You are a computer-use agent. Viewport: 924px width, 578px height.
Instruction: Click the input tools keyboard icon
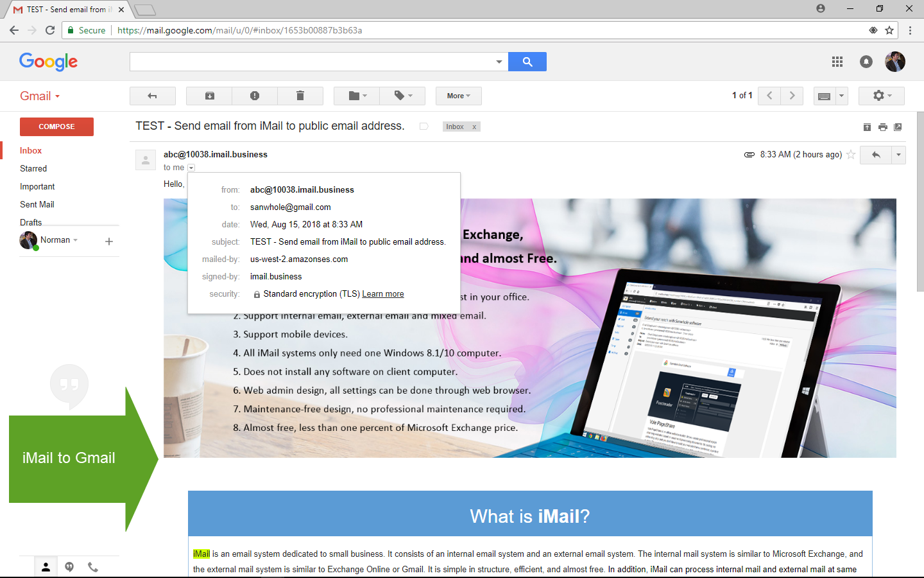(824, 96)
